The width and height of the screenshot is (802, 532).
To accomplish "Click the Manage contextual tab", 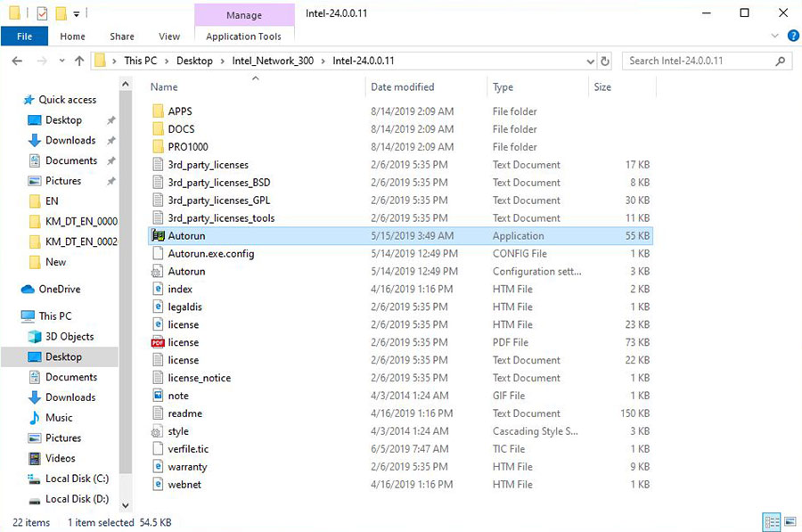I will [x=244, y=15].
